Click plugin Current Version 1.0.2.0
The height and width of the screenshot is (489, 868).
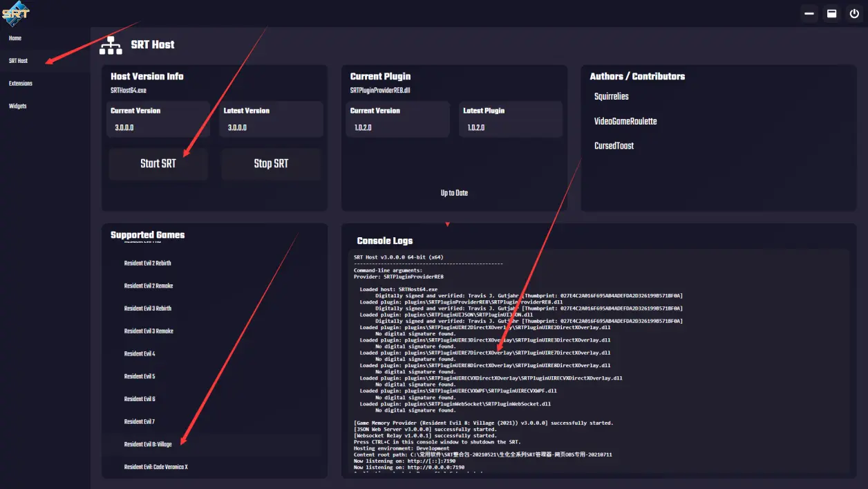(362, 128)
